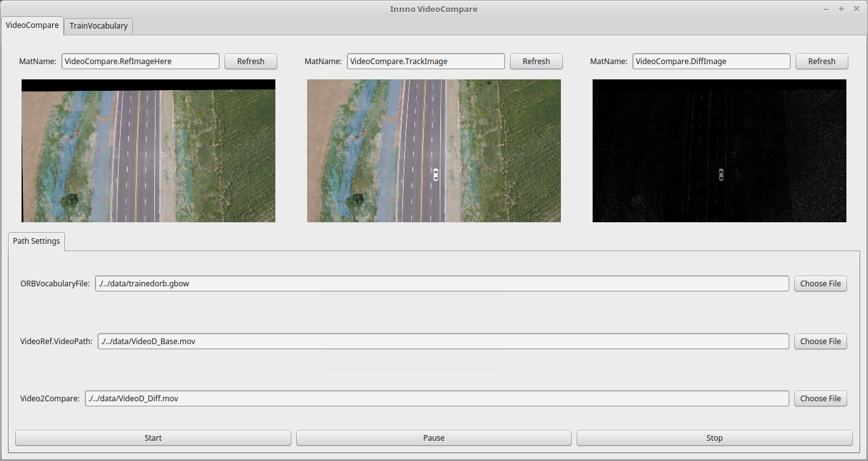This screenshot has height=461, width=868.
Task: Refresh the RefImageHere image
Action: coord(251,62)
